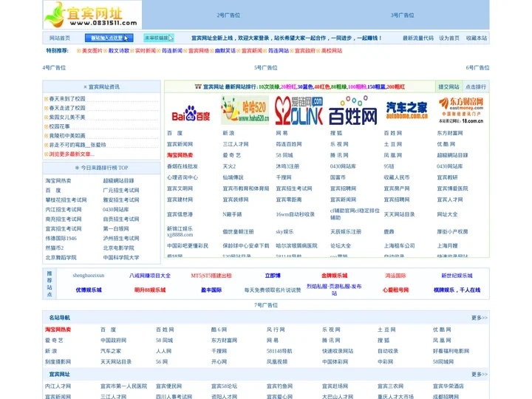The height and width of the screenshot is (399, 532).
Task: Open the 香烟在线批发 link
Action: click(183, 166)
